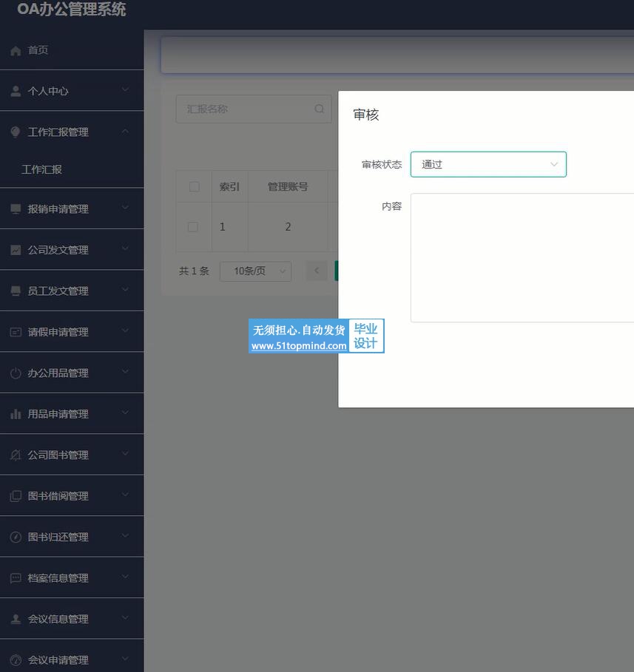Viewport: 634px width, 672px height.
Task: Check the checkbox for row index 1
Action: (x=193, y=227)
